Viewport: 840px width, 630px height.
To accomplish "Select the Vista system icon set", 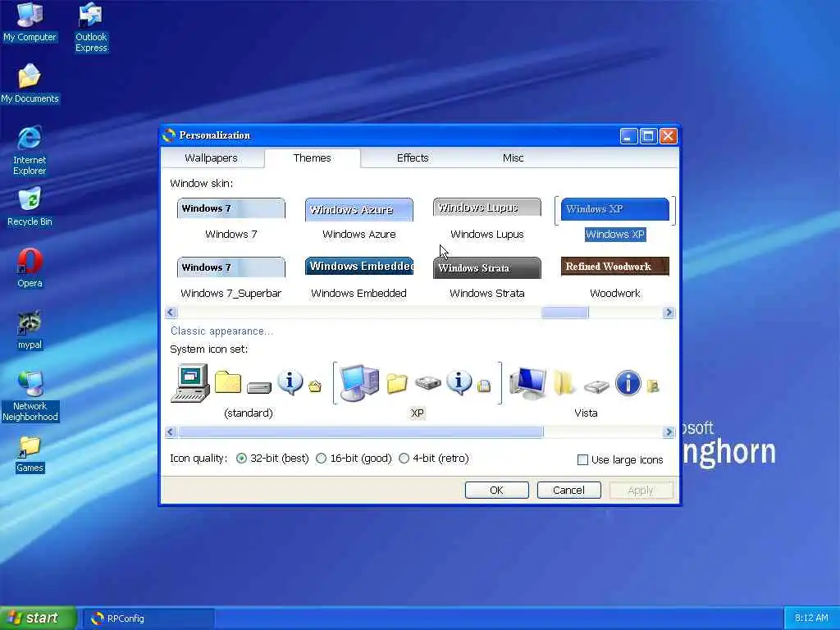I will coord(586,390).
